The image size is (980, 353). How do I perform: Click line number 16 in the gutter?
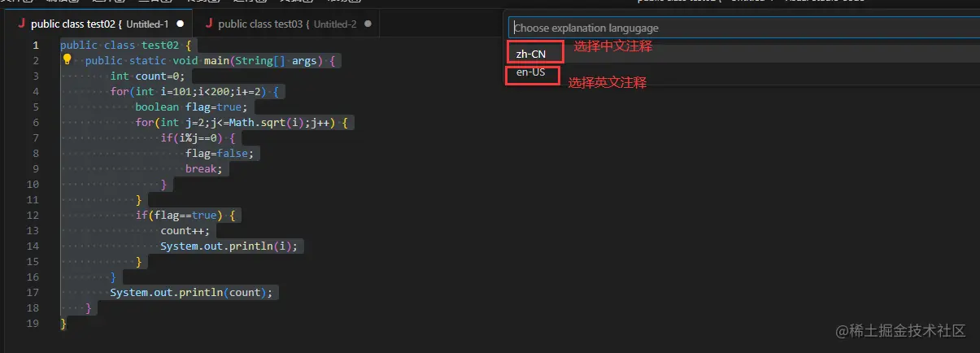click(33, 277)
